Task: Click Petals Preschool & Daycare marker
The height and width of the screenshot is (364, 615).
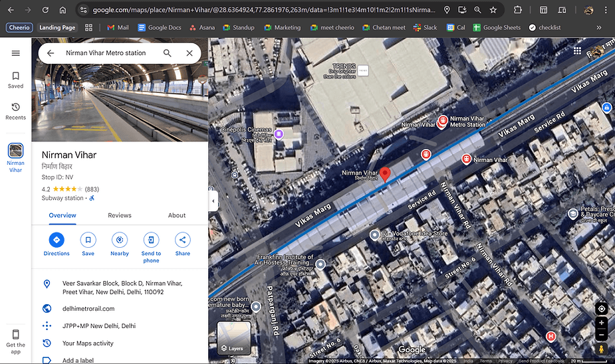Action: [573, 213]
